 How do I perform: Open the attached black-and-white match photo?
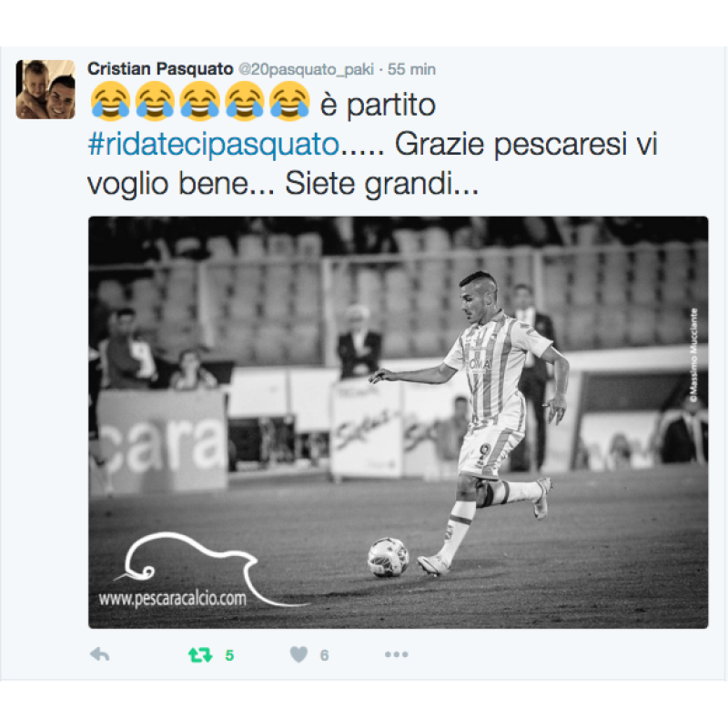[x=399, y=422]
